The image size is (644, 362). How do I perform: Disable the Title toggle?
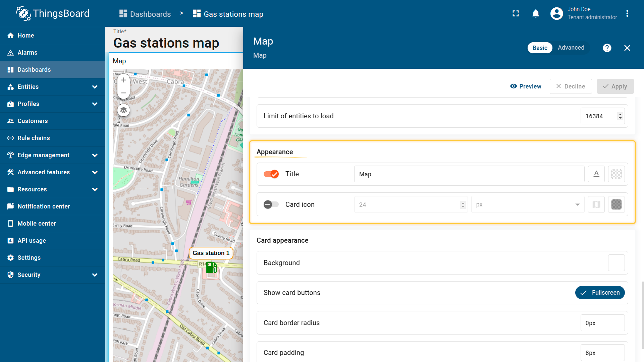(271, 174)
